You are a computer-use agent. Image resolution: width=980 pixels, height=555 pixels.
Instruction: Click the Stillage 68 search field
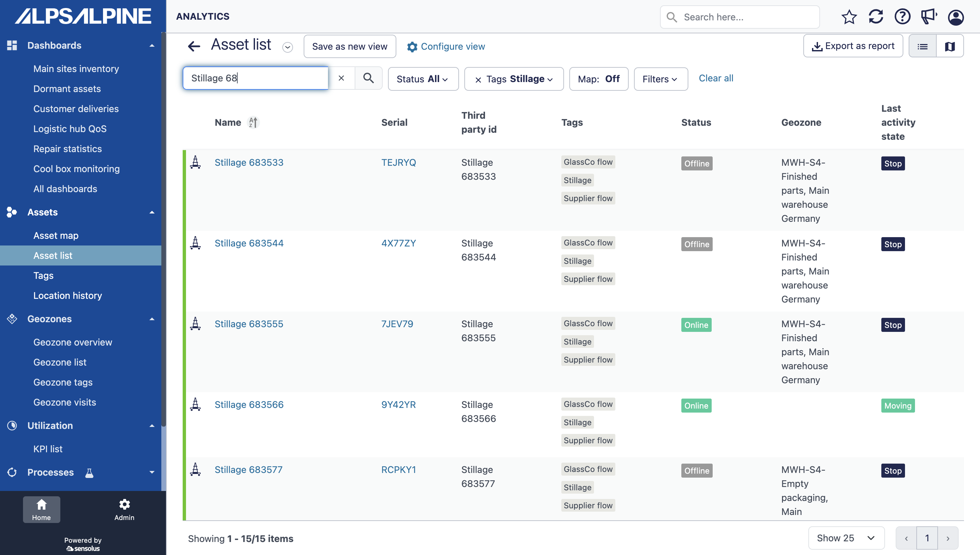pos(255,78)
